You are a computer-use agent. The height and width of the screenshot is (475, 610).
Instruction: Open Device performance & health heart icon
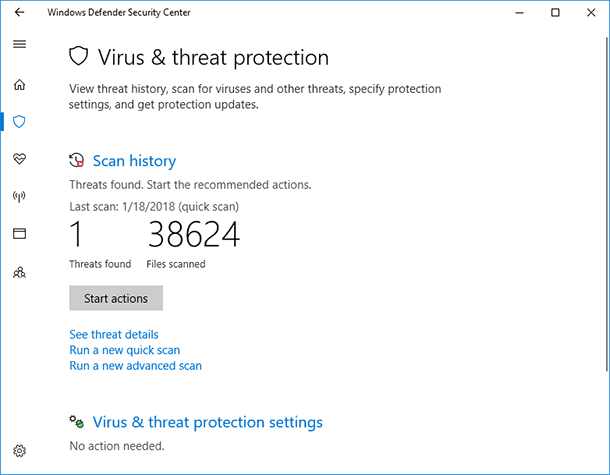click(19, 159)
